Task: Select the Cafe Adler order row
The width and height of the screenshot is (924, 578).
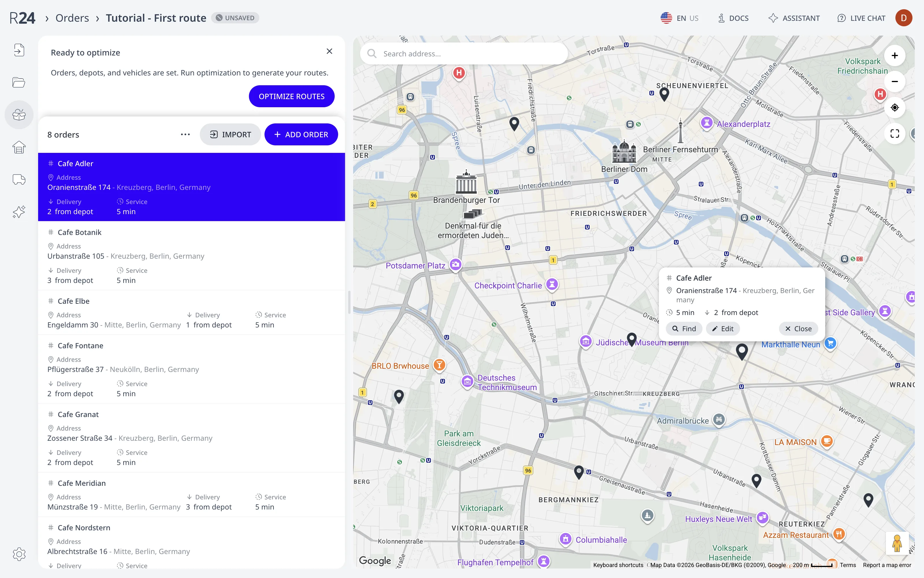Action: pyautogui.click(x=191, y=187)
